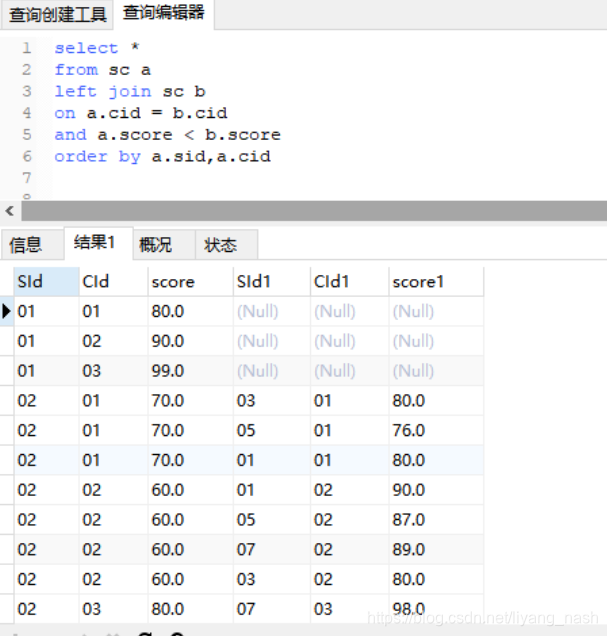The width and height of the screenshot is (607, 636).
Task: Click line number 7 in editor gutter
Action: coord(27,178)
